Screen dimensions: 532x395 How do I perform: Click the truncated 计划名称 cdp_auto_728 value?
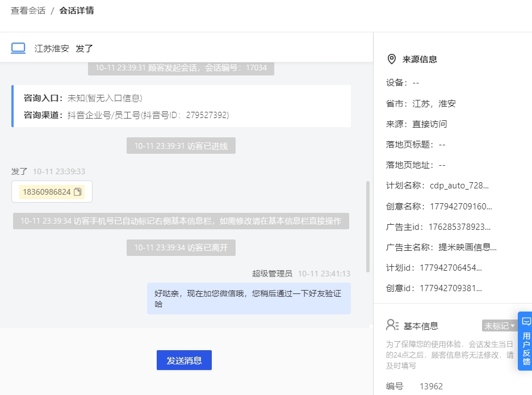459,186
